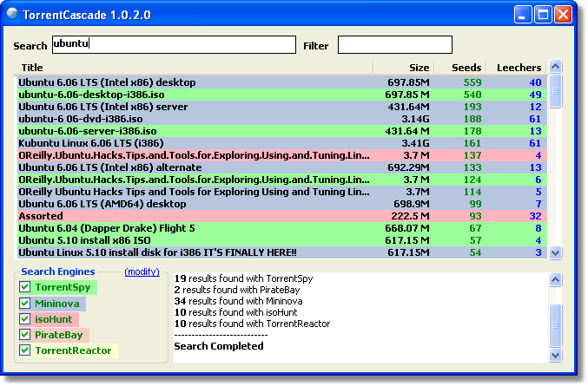Image resolution: width=588 pixels, height=386 pixels.
Task: Select Ubuntu 6.06 LTS (AMD64) desktop row
Action: (x=282, y=204)
